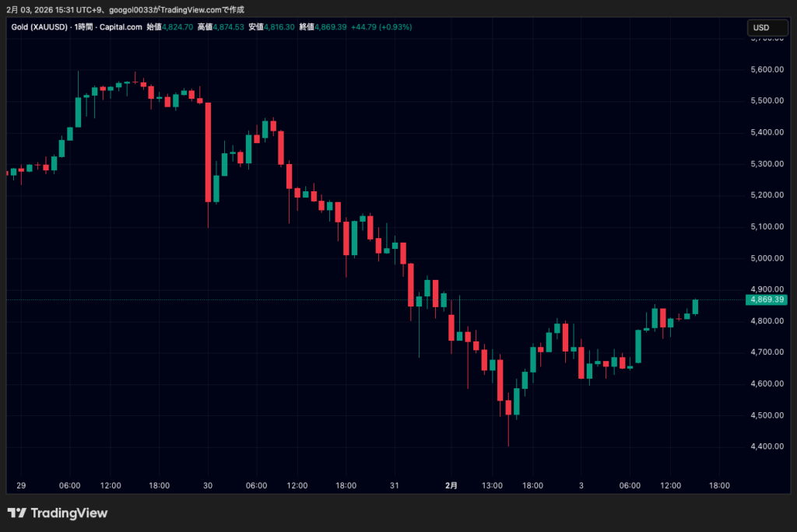
Task: Click the 安値 low value 4,816.30
Action: click(x=279, y=27)
